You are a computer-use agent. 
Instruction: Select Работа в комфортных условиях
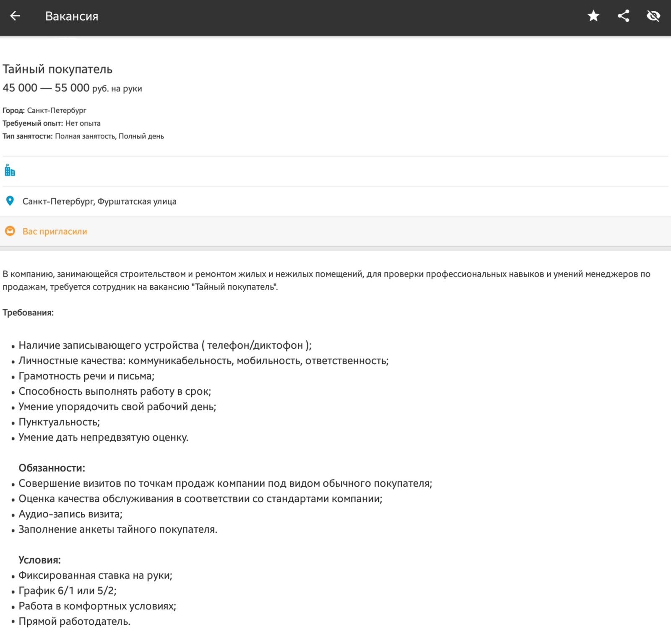coord(97,606)
